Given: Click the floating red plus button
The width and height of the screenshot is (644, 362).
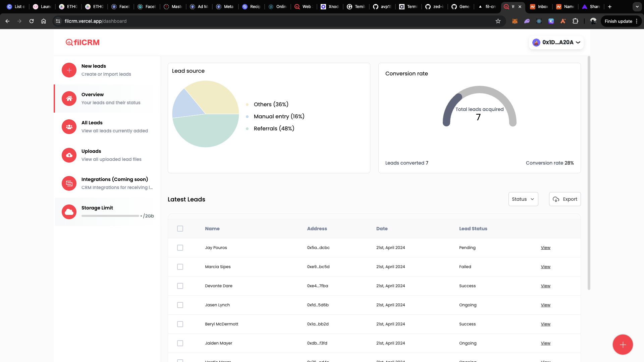Looking at the screenshot, I should click(x=623, y=345).
